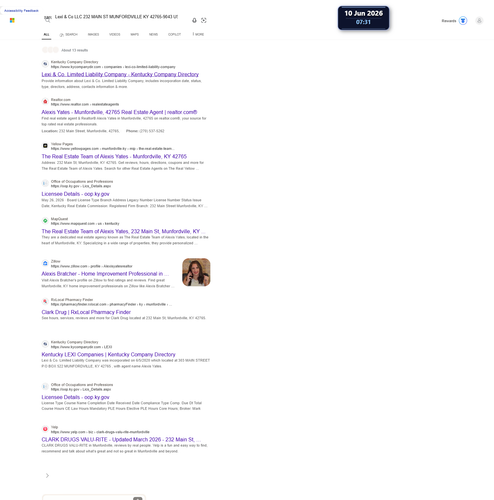
Task: Switch to the Videos tab
Action: coord(115,34)
